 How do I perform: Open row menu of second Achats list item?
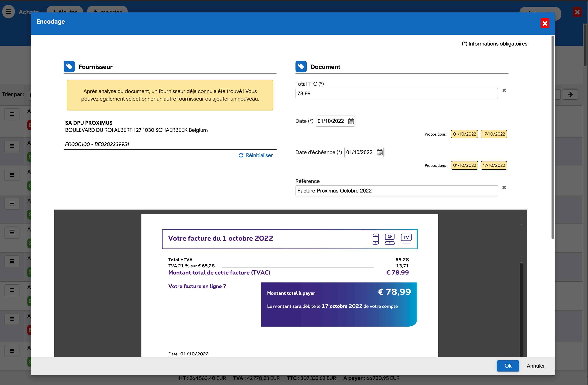coord(12,146)
